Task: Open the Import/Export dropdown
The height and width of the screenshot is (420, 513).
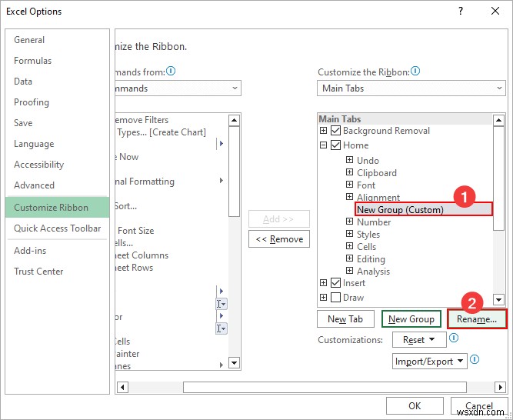Action: tap(430, 361)
